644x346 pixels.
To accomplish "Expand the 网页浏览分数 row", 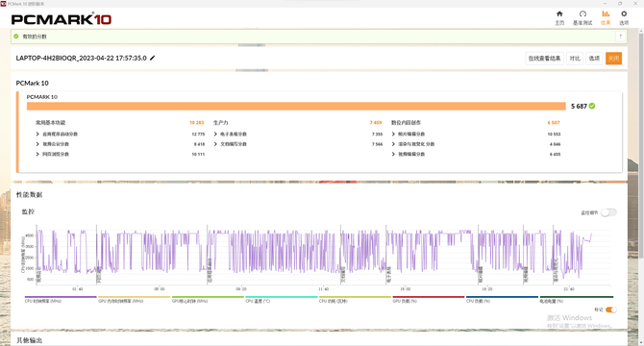I will 37,155.
